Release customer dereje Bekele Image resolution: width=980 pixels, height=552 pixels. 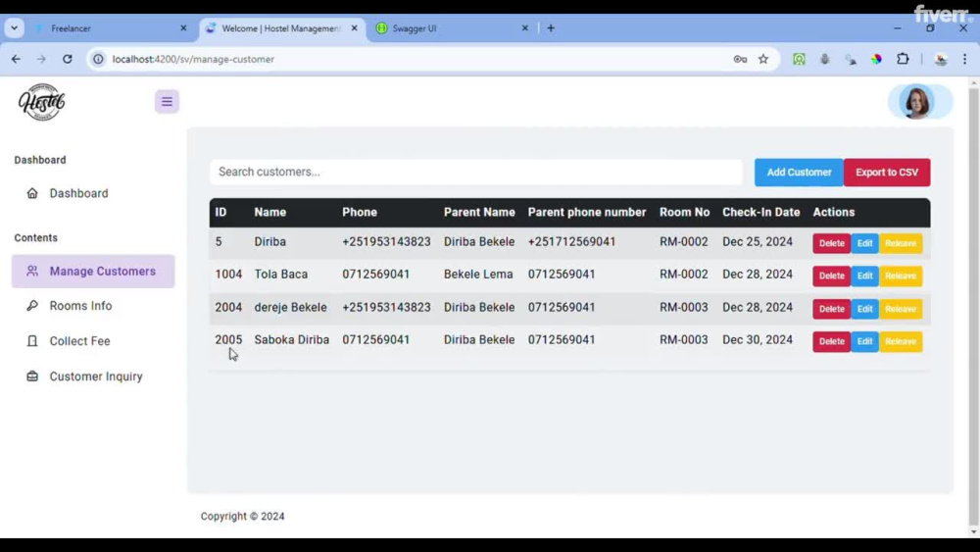click(x=901, y=309)
